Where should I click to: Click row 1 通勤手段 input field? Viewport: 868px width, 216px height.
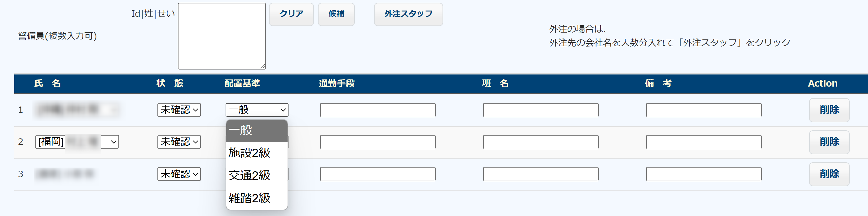tap(377, 110)
